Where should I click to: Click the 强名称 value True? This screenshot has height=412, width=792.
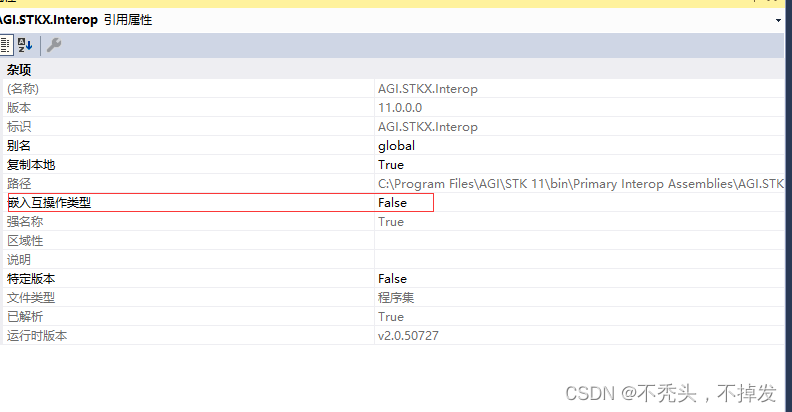391,222
